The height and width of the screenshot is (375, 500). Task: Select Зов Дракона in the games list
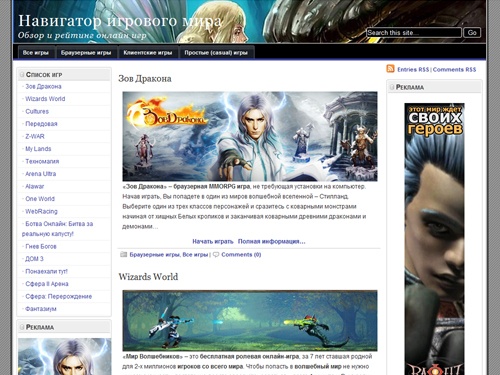tap(43, 86)
